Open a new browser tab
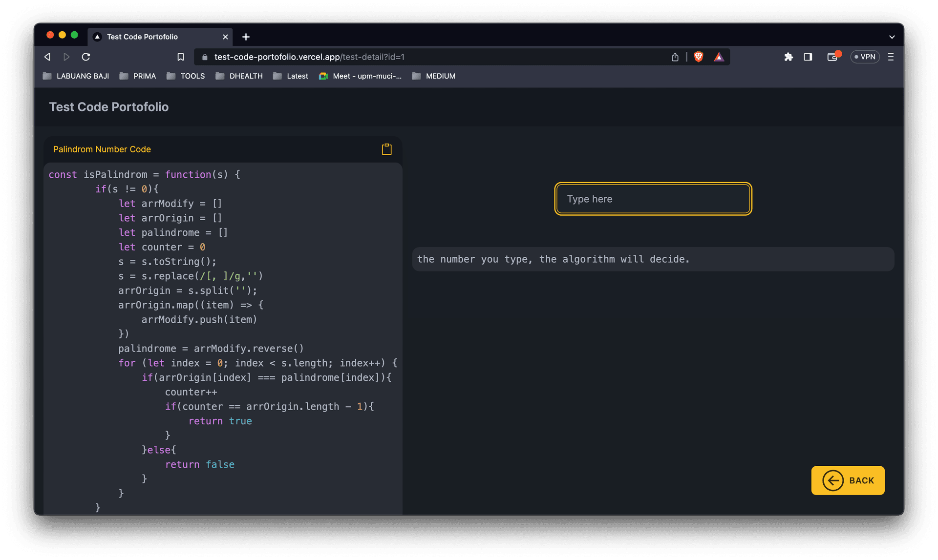 246,37
